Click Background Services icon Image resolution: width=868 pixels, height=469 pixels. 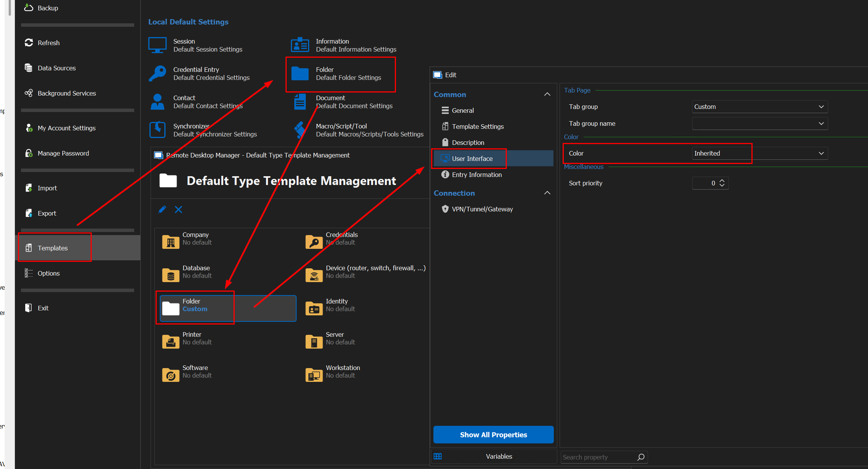(x=29, y=93)
